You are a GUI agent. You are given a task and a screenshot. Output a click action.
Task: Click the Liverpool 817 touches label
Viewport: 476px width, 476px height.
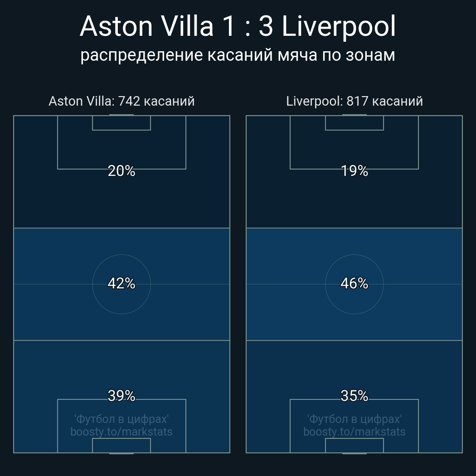click(355, 101)
